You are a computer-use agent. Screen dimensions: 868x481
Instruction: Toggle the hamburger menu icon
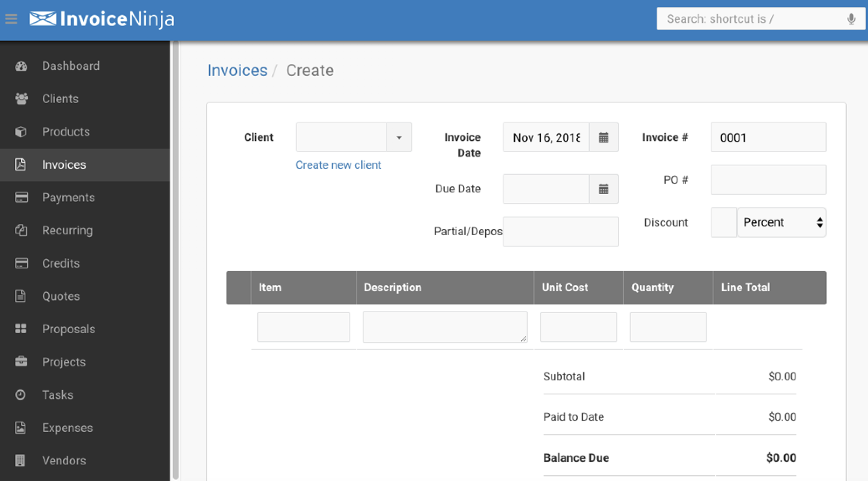pyautogui.click(x=11, y=18)
